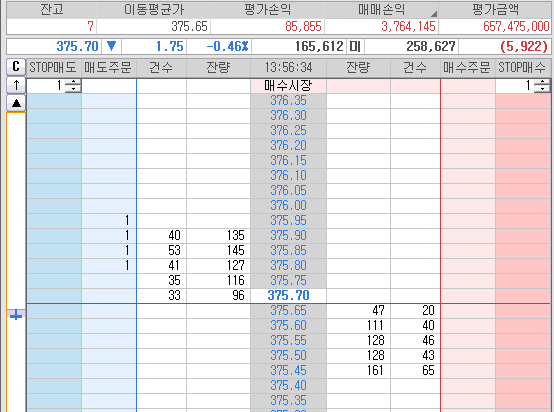Click the buy-order cell at 375.65 row
The width and height of the screenshot is (554, 412).
tap(468, 311)
